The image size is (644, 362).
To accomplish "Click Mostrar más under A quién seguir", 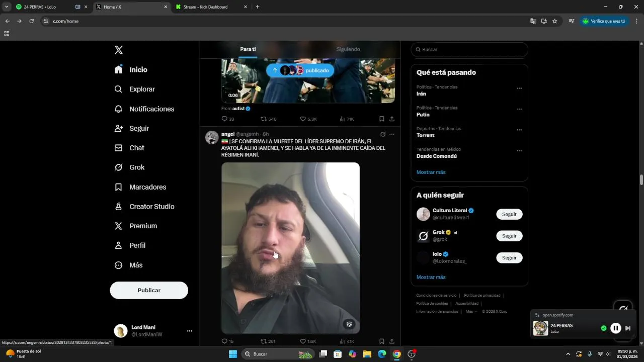I will click(431, 278).
